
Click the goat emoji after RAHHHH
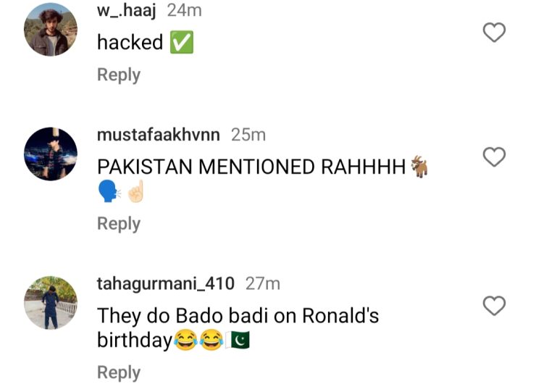point(419,167)
